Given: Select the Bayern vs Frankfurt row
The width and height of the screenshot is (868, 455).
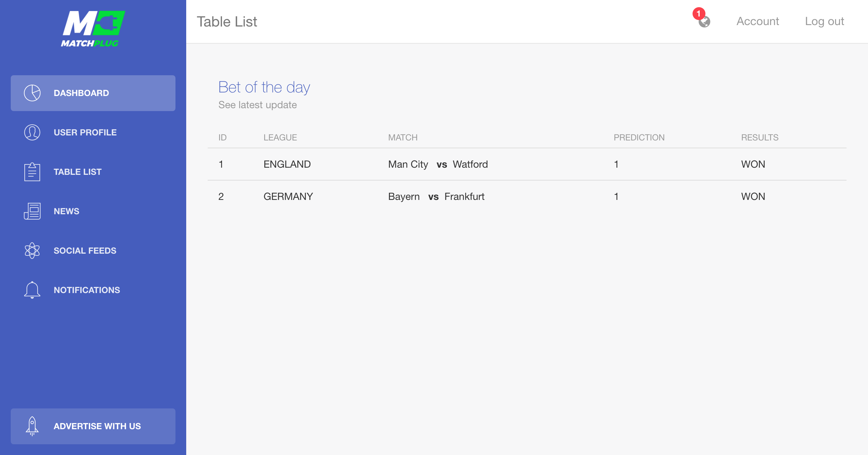Looking at the screenshot, I should point(436,197).
